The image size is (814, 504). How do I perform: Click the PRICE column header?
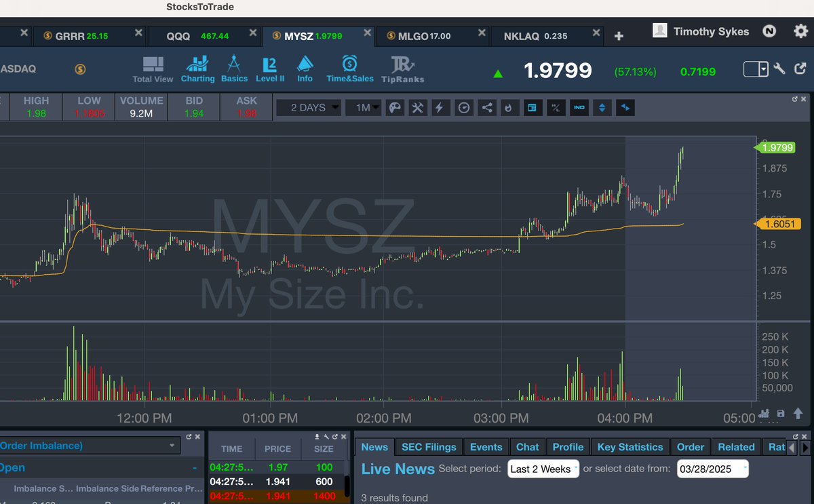(x=277, y=448)
